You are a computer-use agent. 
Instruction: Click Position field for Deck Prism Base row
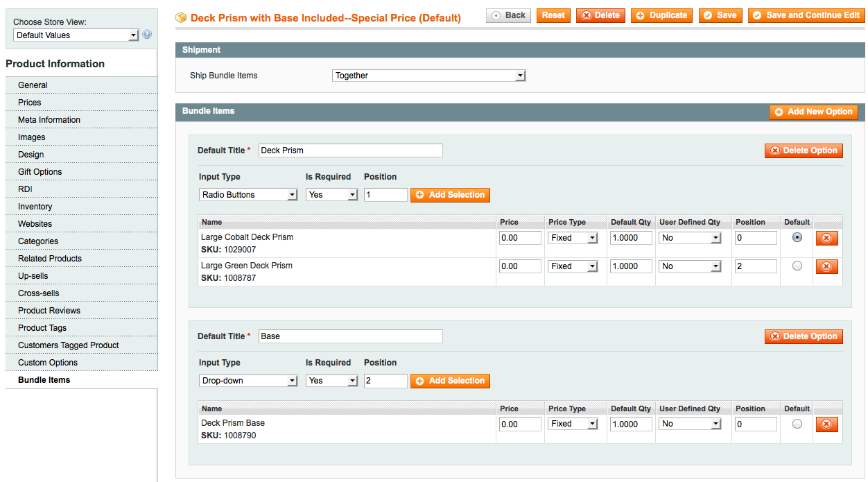coord(756,424)
